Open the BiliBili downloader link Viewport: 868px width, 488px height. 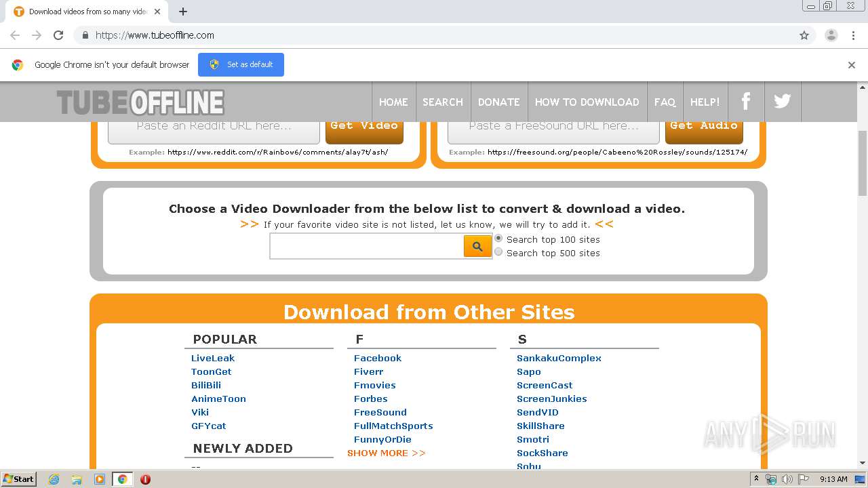(206, 385)
